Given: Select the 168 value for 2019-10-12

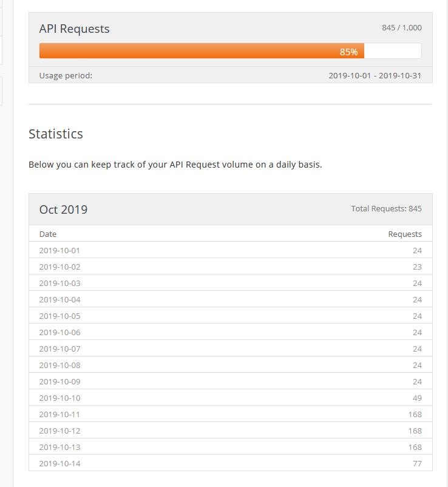Looking at the screenshot, I should [x=415, y=431].
